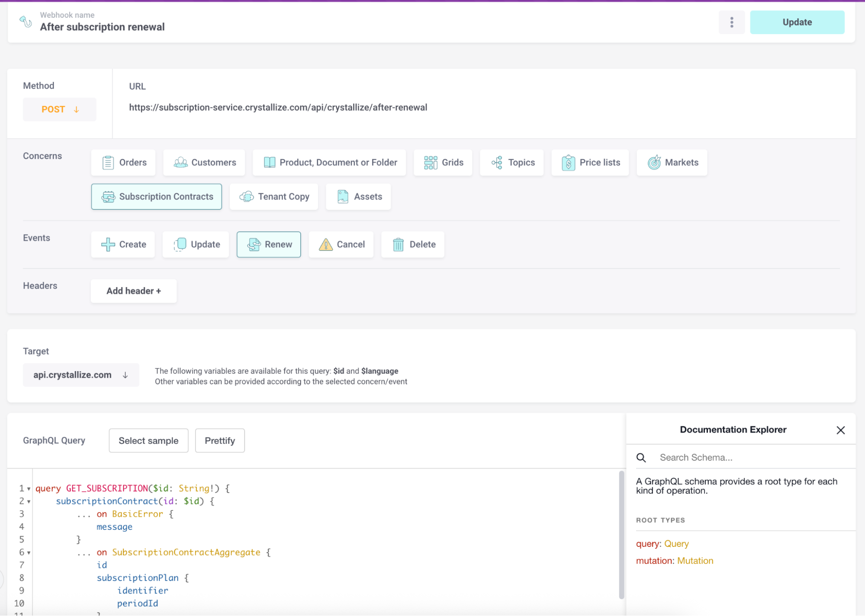This screenshot has height=616, width=865.
Task: Select the Cancel event
Action: coord(341,244)
